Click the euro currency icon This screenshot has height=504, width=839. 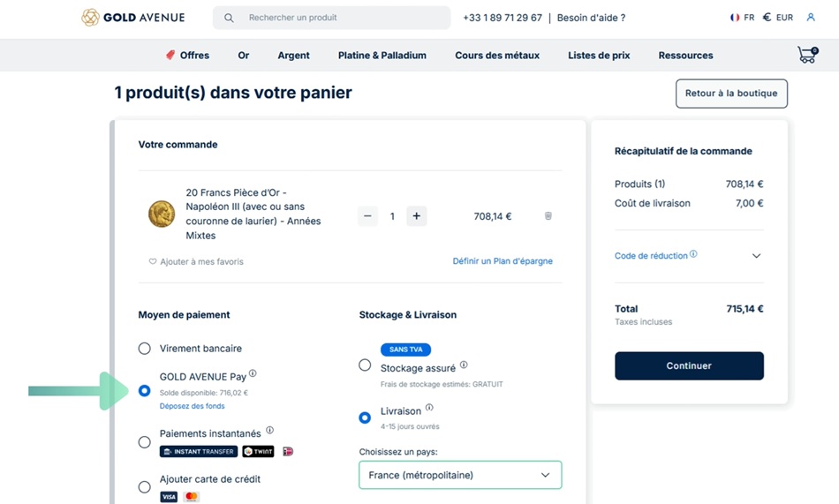click(767, 18)
